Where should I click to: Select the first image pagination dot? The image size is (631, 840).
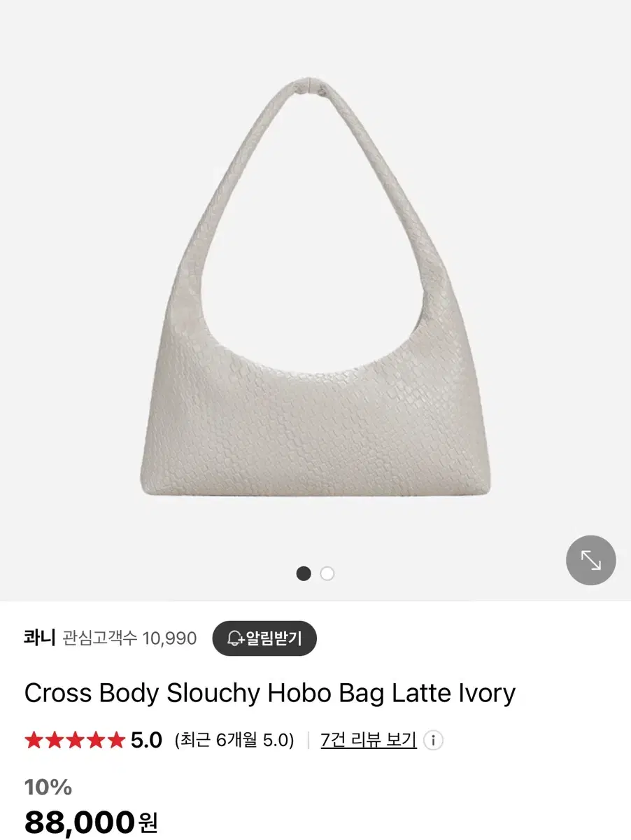[x=304, y=573]
